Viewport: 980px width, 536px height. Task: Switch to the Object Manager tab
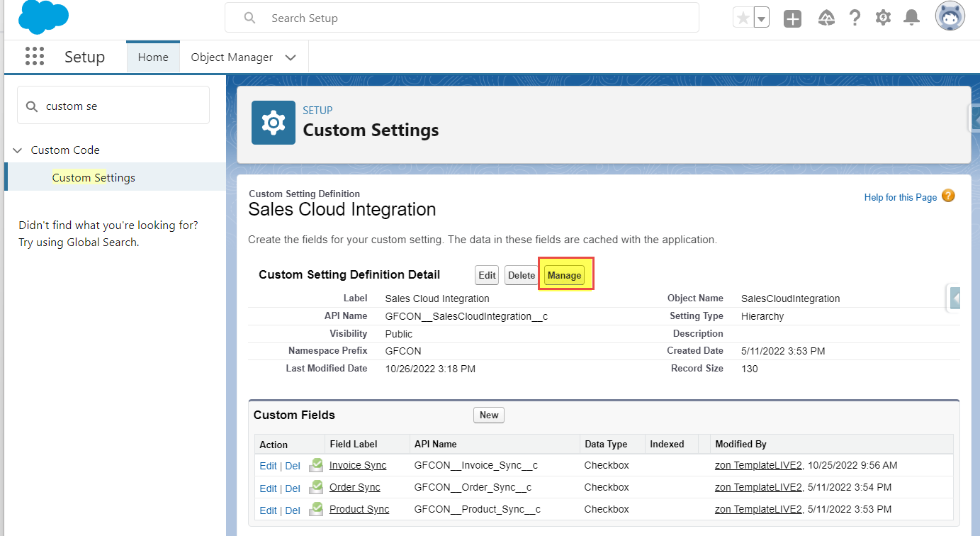[232, 57]
